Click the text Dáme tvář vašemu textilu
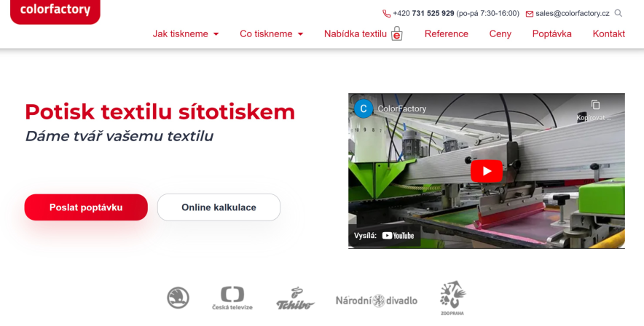The image size is (644, 326). tap(119, 136)
